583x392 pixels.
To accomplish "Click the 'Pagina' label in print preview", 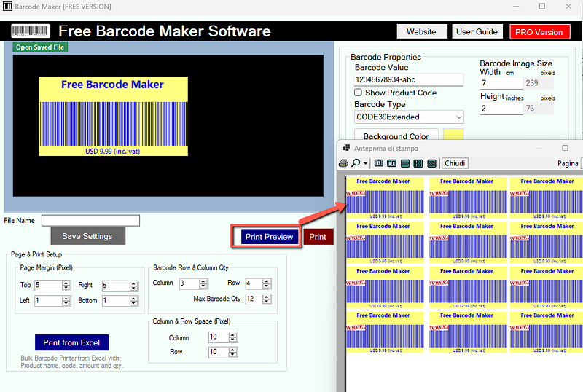I will click(x=568, y=163).
